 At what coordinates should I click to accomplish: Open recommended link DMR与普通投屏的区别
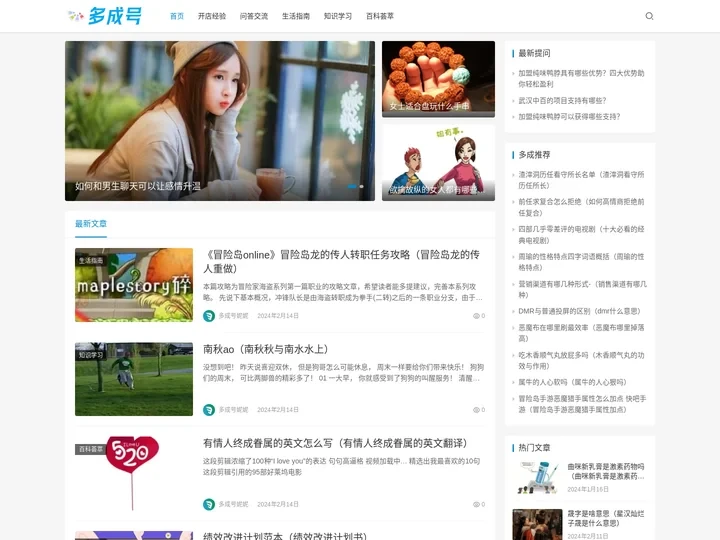pyautogui.click(x=579, y=311)
